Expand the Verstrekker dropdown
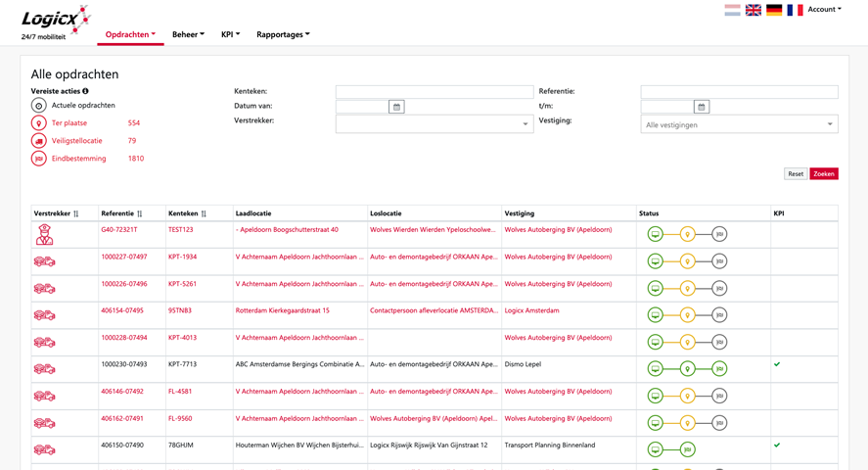This screenshot has height=470, width=868. tap(434, 124)
